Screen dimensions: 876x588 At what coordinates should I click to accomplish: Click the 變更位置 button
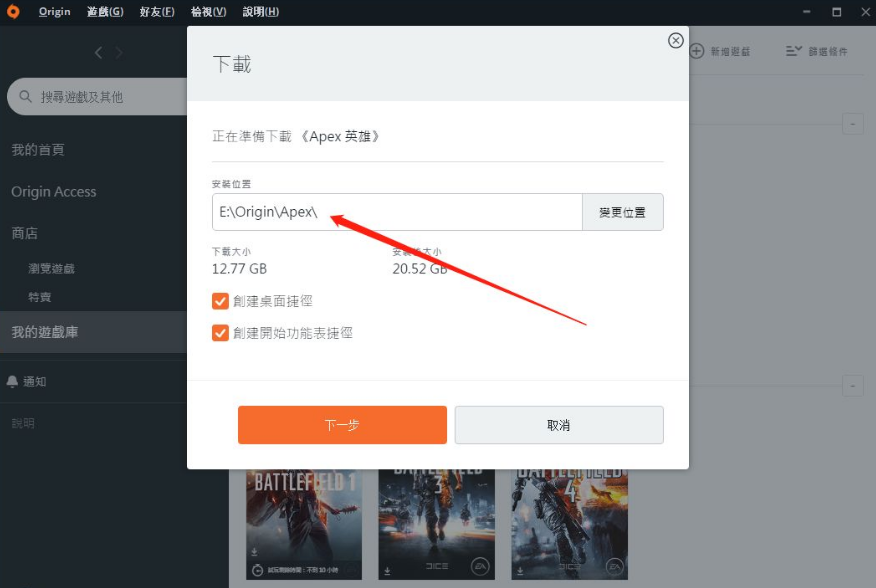coord(622,212)
